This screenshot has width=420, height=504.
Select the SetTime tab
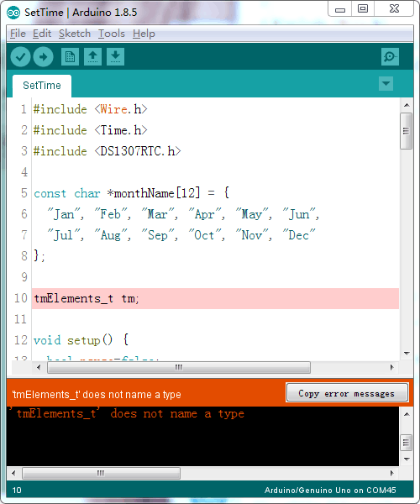tap(42, 86)
